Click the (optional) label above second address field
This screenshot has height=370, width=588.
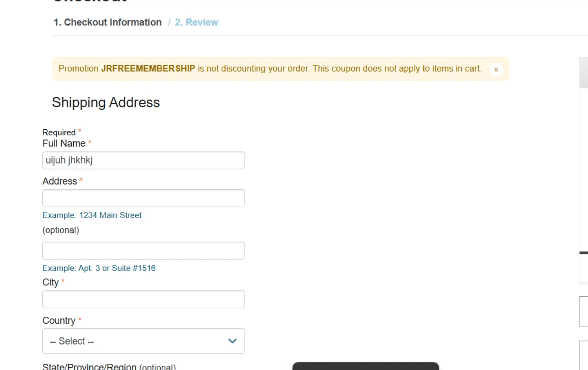click(61, 230)
